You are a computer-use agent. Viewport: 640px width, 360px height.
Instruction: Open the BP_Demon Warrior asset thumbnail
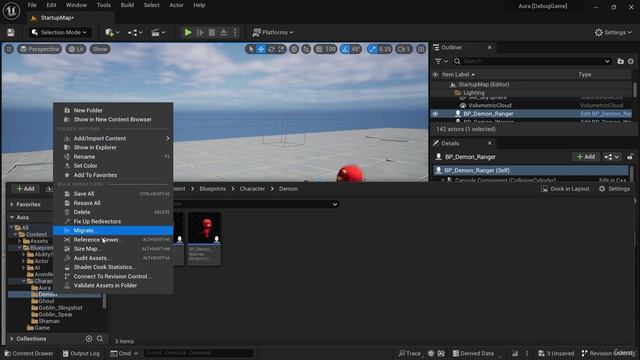204,238
